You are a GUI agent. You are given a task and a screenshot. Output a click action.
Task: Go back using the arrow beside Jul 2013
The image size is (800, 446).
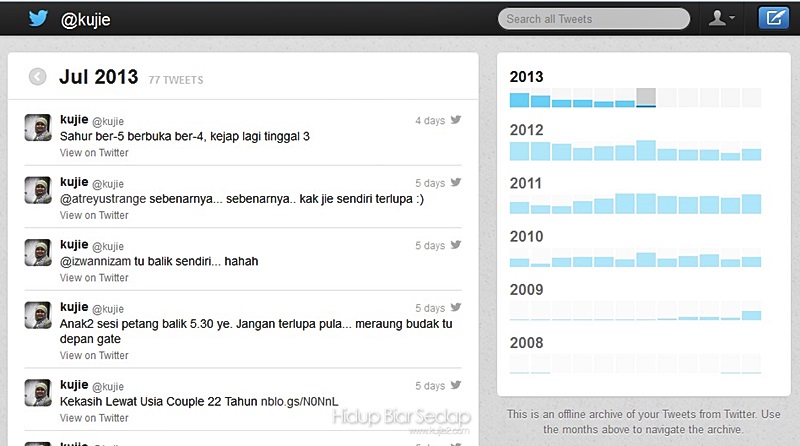click(x=38, y=76)
